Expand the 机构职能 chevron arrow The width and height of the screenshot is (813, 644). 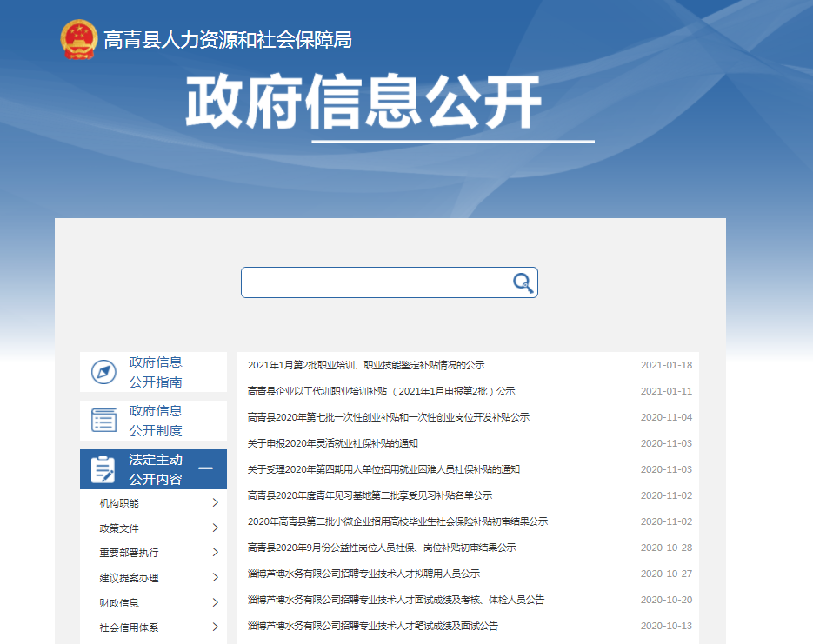[215, 503]
